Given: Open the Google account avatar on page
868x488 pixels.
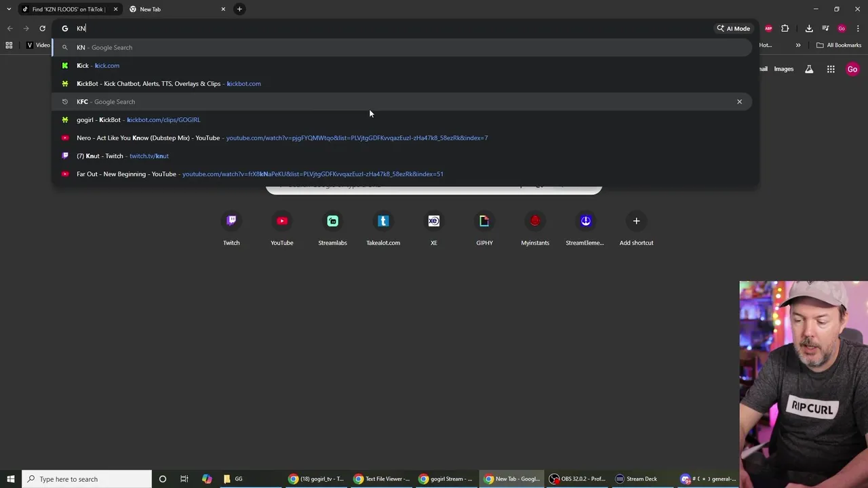Looking at the screenshot, I should point(852,69).
